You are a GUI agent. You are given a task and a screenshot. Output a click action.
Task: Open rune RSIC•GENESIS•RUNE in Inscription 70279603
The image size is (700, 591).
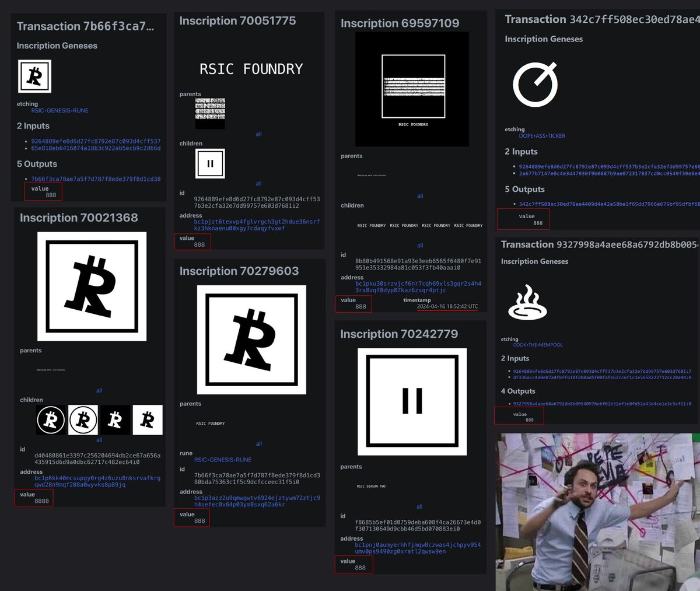pyautogui.click(x=223, y=460)
